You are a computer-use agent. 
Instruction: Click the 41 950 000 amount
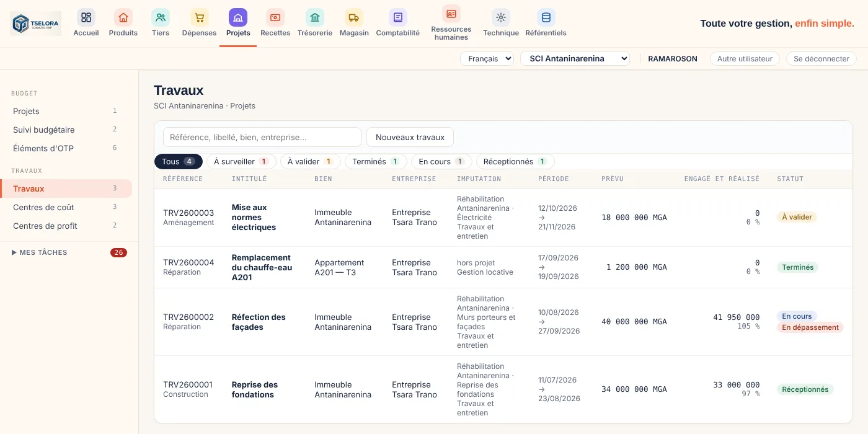(x=736, y=317)
